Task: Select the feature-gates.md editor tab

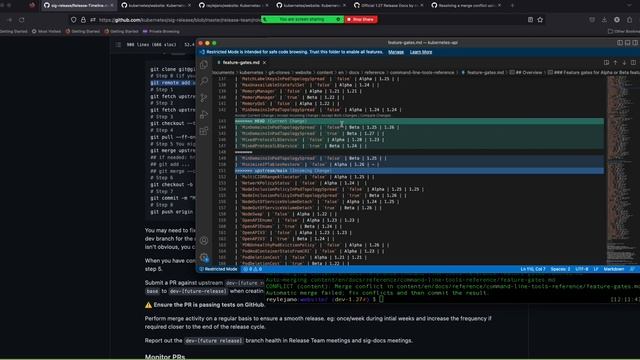Action: coord(241,62)
